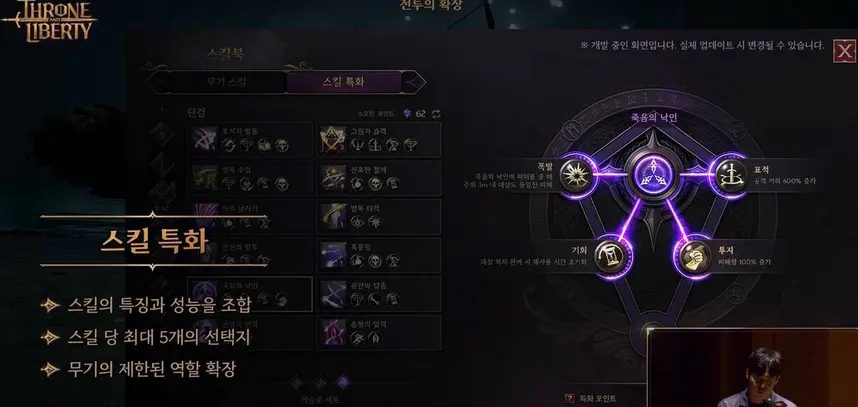The height and width of the screenshot is (407, 858).
Task: Click the 특화 포인트 question mark icon
Action: [x=569, y=398]
